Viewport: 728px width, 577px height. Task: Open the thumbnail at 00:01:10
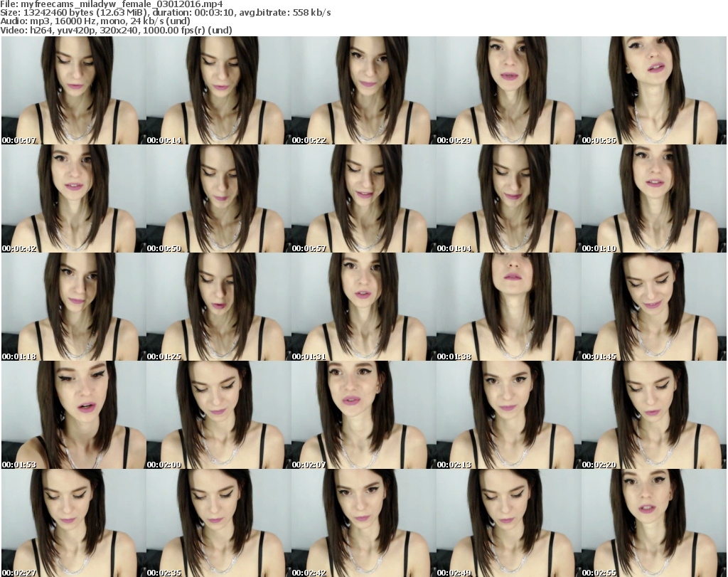pyautogui.click(x=654, y=198)
